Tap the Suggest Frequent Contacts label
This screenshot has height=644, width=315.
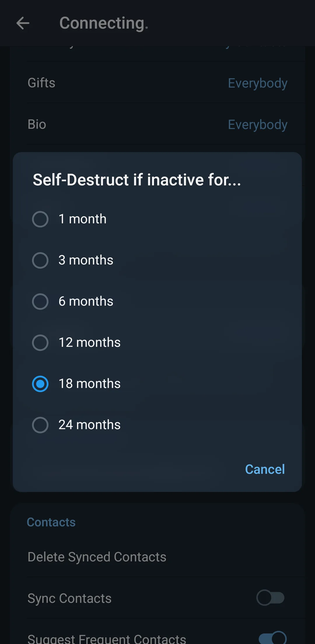(107, 639)
